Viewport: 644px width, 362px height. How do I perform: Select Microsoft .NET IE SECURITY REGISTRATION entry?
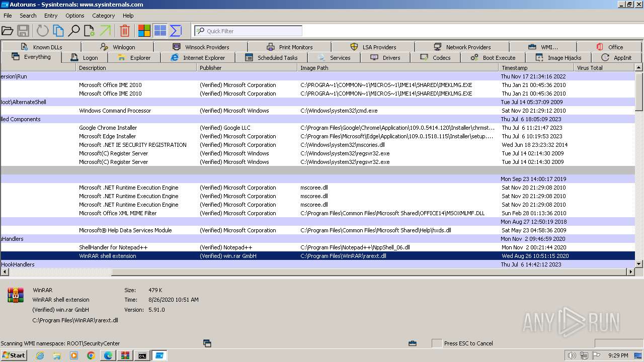317,145
